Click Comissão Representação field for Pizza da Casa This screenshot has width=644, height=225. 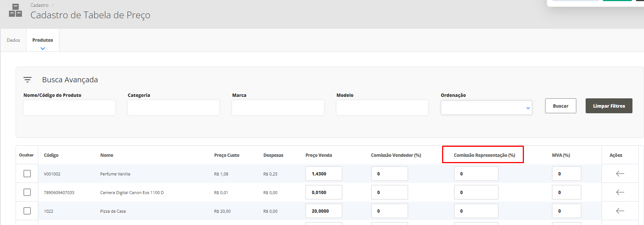[476, 211]
